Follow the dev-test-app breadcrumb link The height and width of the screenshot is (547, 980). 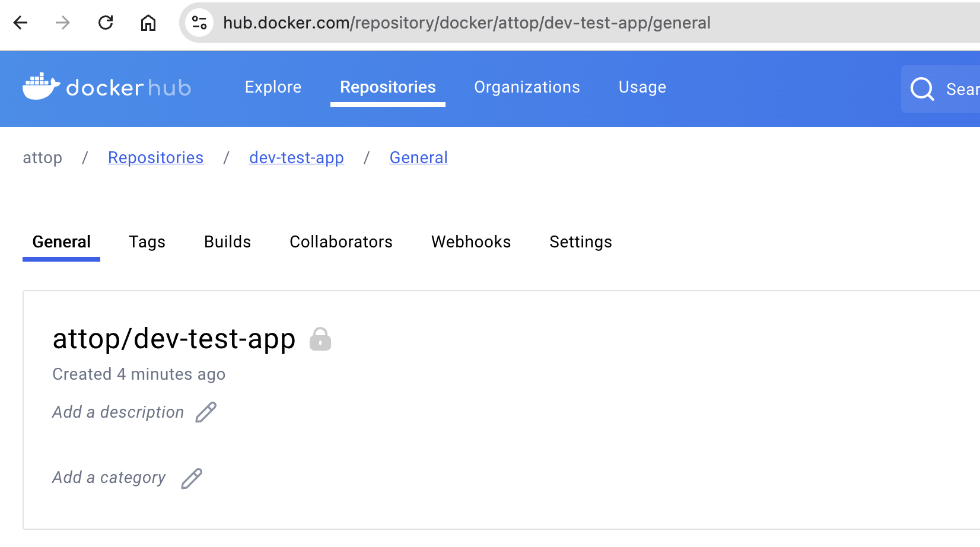tap(297, 158)
